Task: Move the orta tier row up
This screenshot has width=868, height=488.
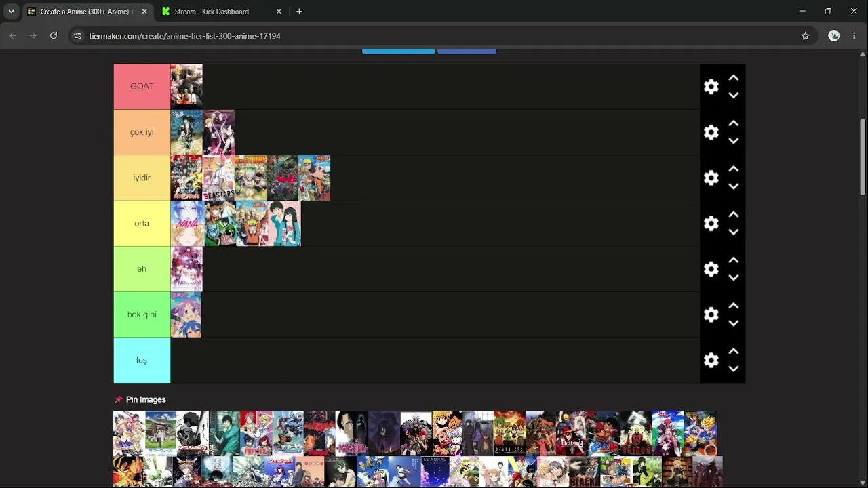Action: pos(733,214)
